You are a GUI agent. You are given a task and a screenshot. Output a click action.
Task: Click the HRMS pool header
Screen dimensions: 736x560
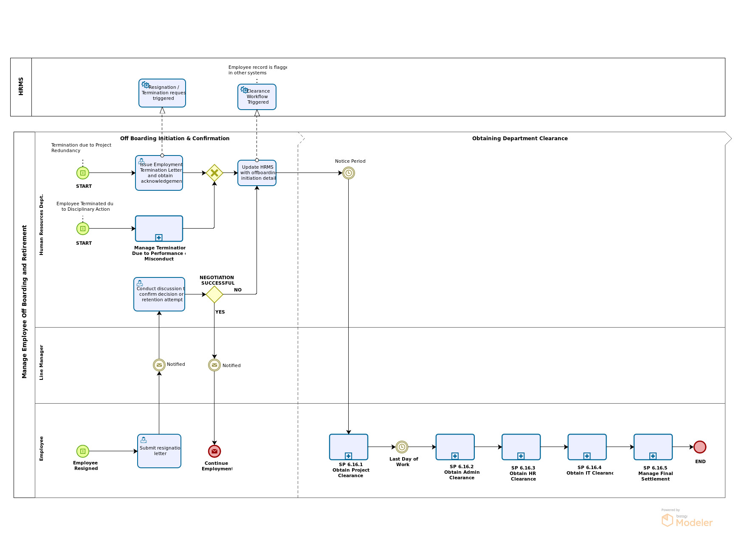[x=21, y=87]
